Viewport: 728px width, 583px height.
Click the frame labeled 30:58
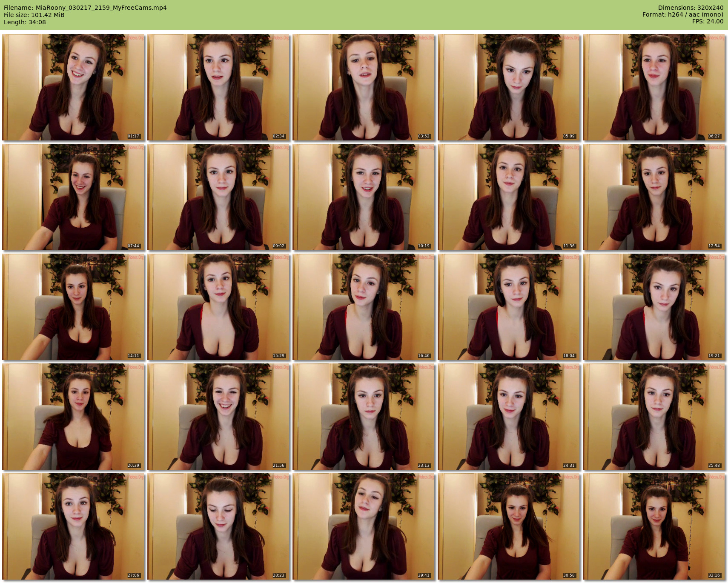click(x=509, y=526)
